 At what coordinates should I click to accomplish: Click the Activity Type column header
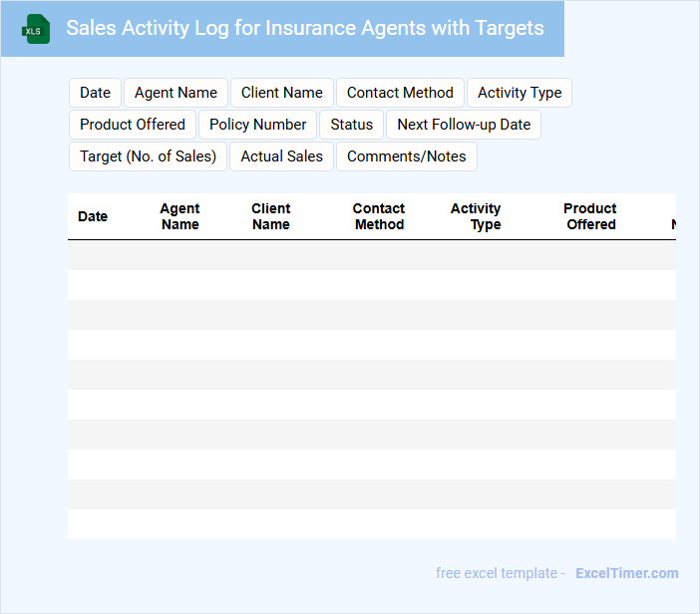coord(477,216)
